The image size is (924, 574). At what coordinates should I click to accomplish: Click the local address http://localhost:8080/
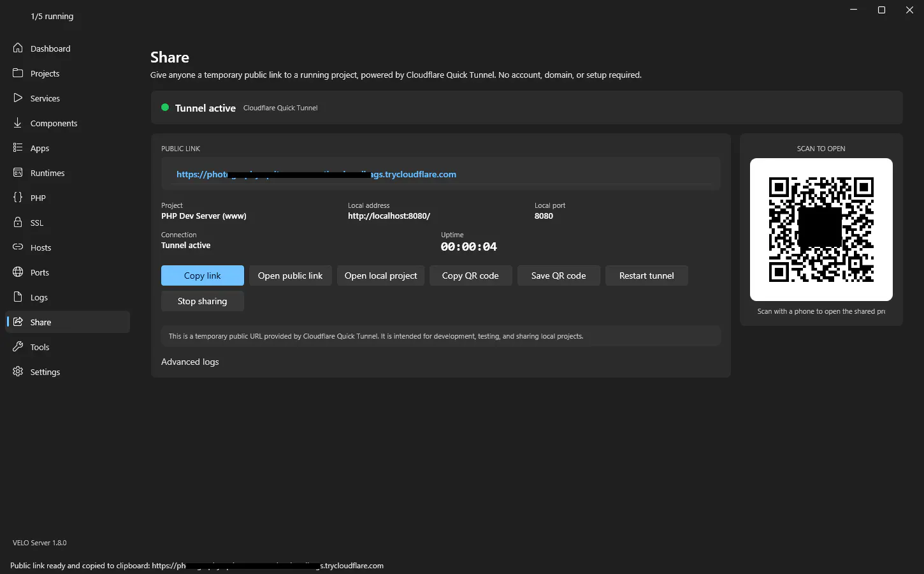coord(389,216)
